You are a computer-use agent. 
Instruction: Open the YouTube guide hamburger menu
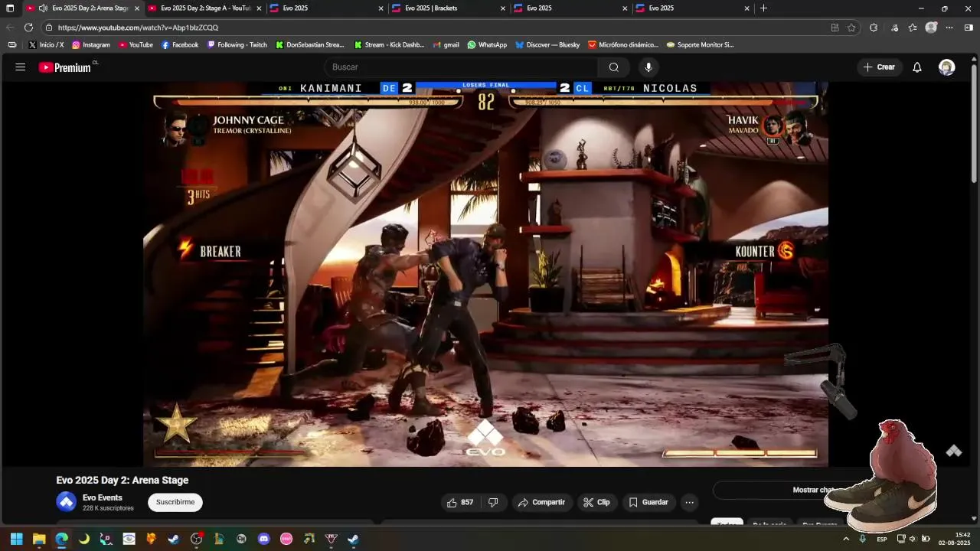click(x=21, y=67)
